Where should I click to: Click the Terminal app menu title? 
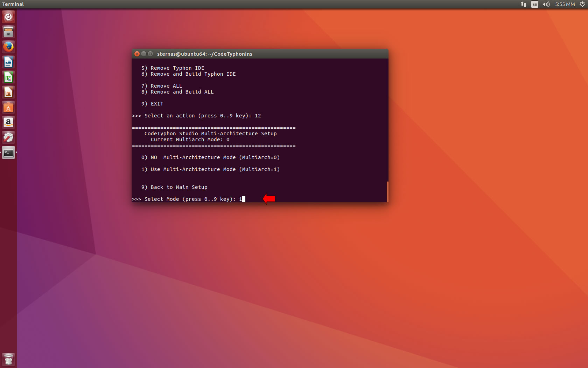coord(13,4)
